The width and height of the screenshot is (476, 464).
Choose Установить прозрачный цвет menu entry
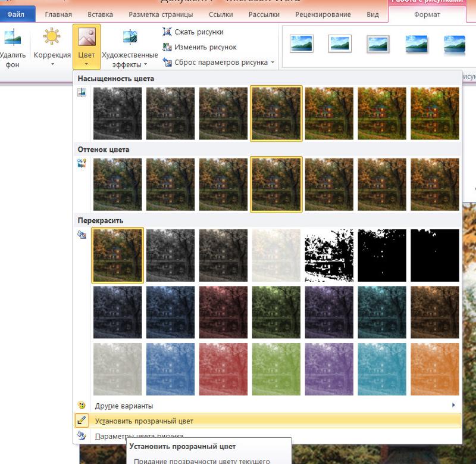click(268, 421)
